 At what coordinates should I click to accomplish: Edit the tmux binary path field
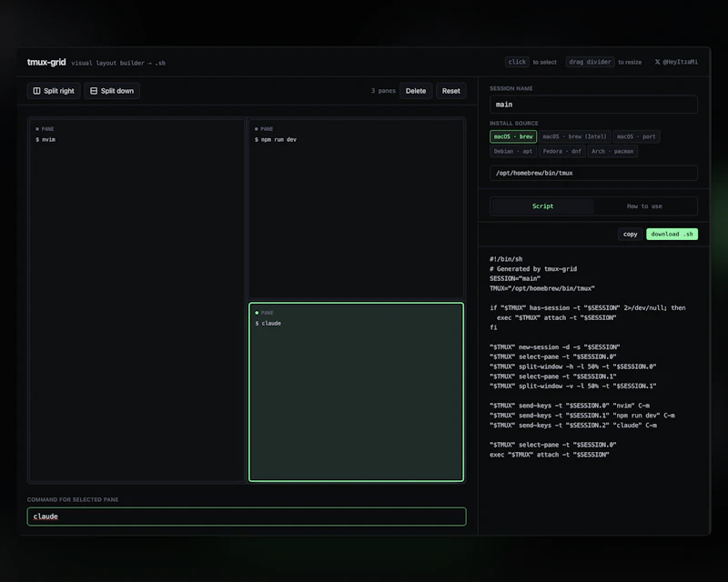click(x=593, y=173)
